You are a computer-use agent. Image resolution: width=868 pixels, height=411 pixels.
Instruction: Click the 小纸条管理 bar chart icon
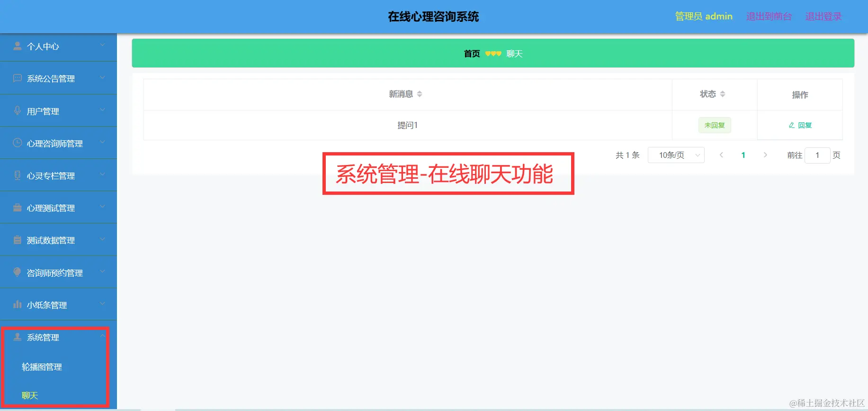tap(18, 304)
